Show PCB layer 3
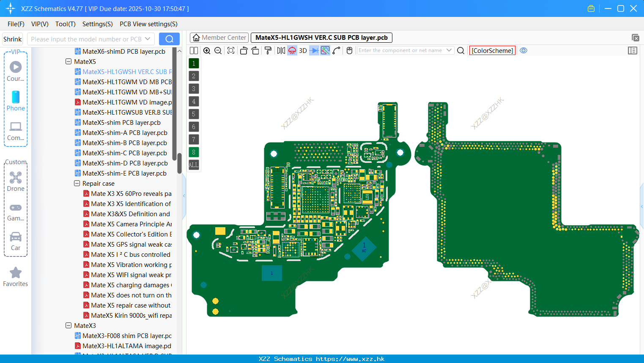 (194, 88)
